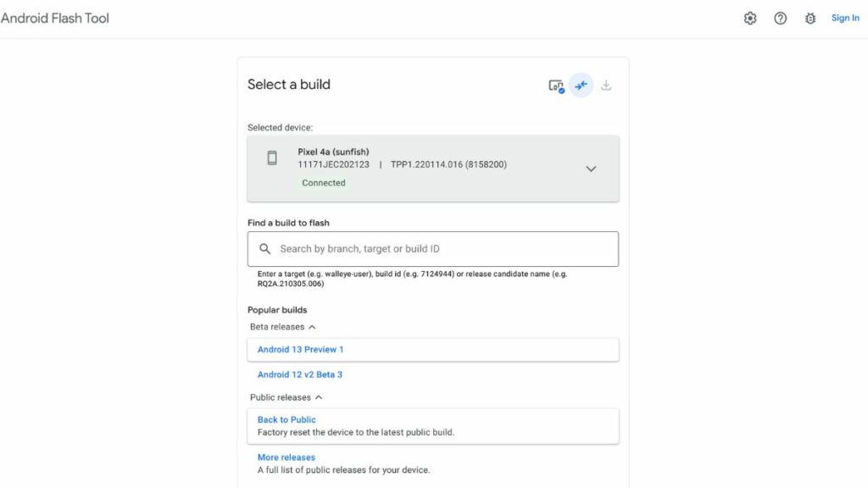Sign In to the Android Flash Tool

[x=845, y=18]
